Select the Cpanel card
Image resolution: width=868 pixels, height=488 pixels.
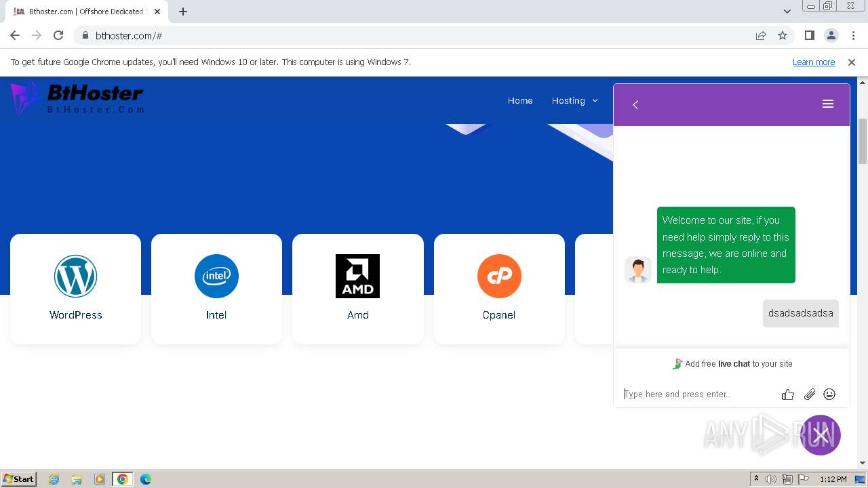[499, 289]
